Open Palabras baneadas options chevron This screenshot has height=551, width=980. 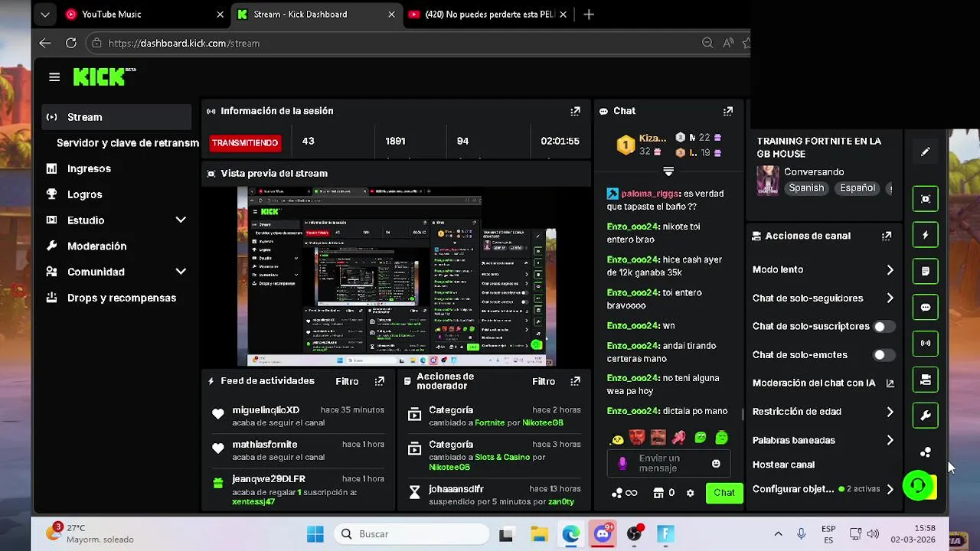pos(890,440)
